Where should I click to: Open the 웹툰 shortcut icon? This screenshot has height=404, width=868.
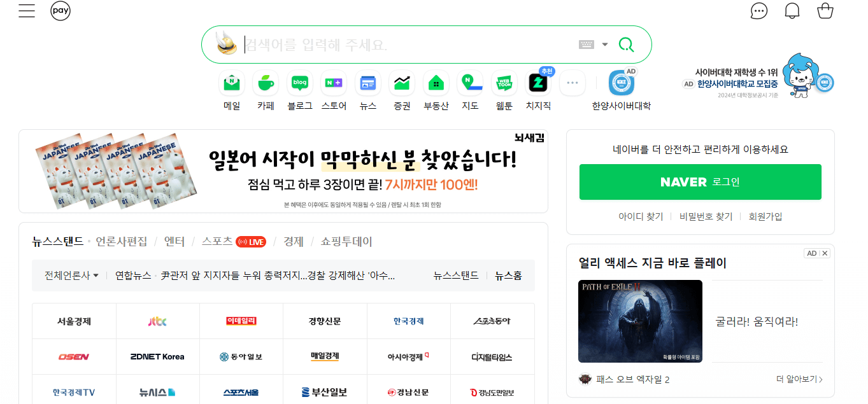point(504,83)
